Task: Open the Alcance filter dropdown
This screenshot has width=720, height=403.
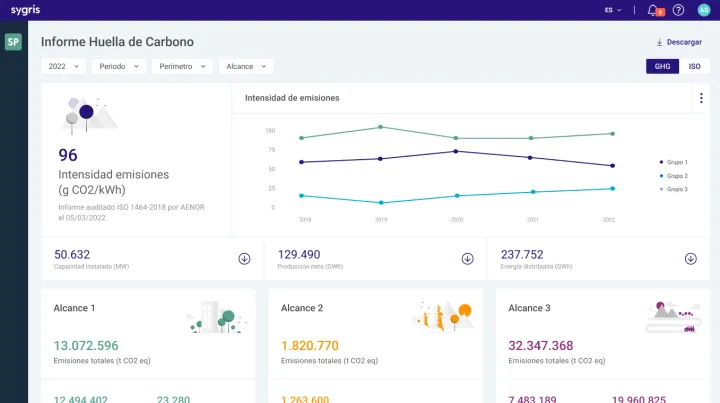Action: 246,66
